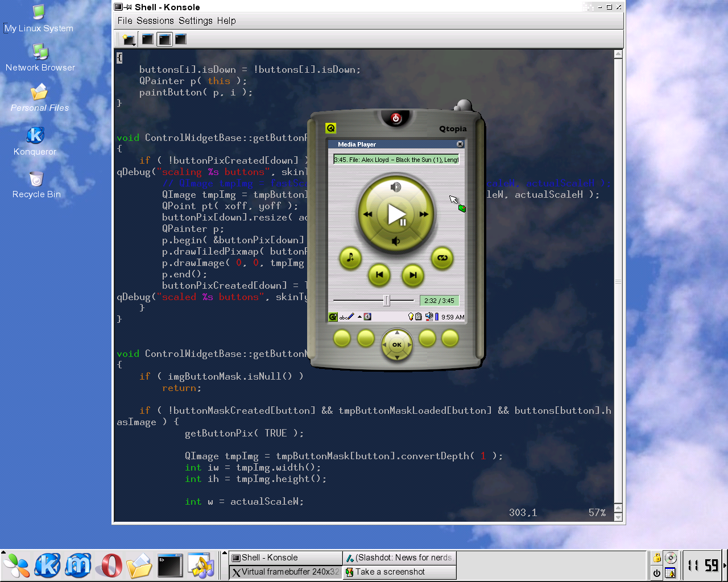Viewport: 728px width, 582px height.
Task: Click the red power button on Qtopia device
Action: click(x=396, y=118)
